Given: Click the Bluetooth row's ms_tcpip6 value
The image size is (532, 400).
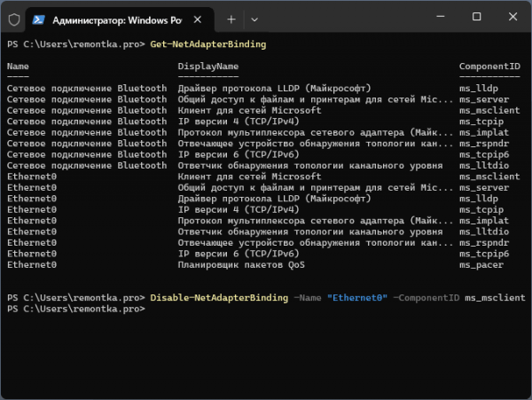Looking at the screenshot, I should point(484,154).
